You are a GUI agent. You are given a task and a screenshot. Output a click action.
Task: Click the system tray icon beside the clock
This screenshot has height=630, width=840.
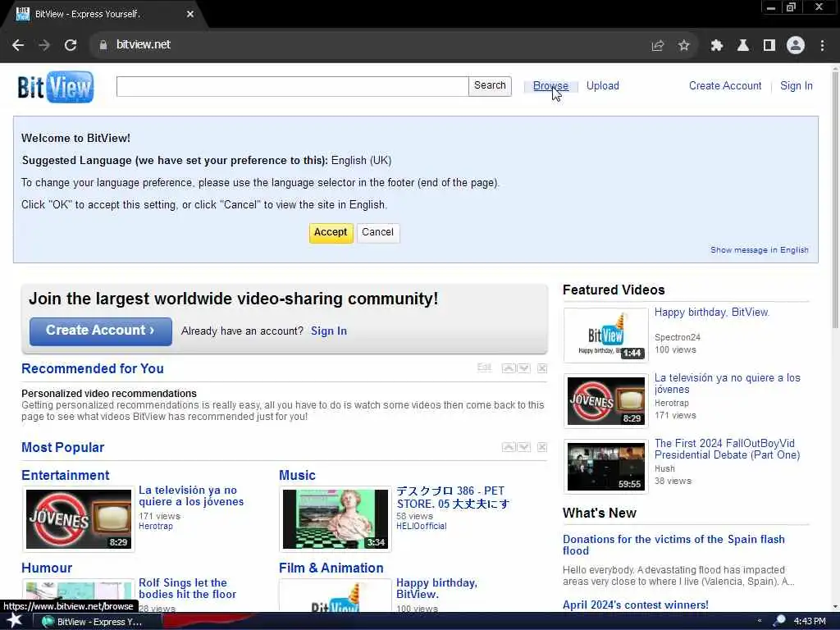click(x=779, y=620)
